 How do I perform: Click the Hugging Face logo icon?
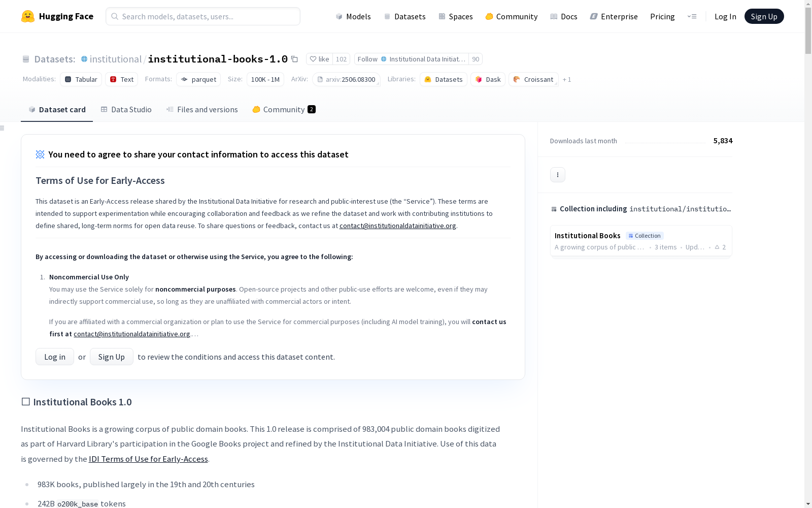coord(28,16)
